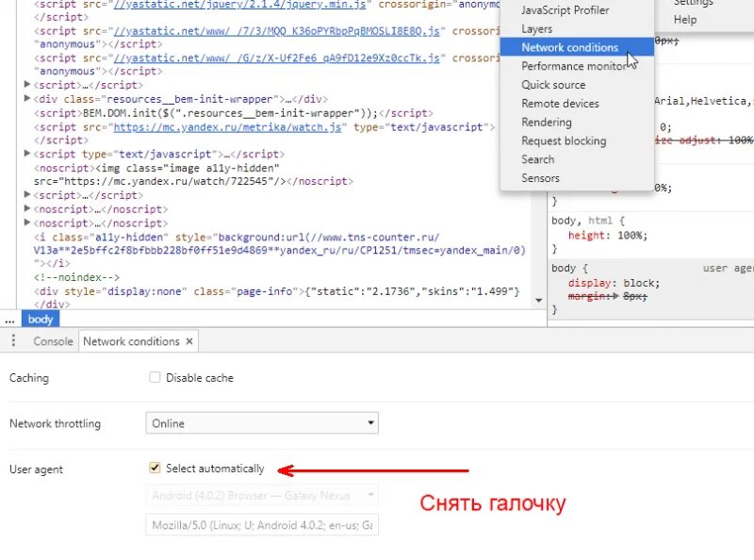Choose Rendering from the menu
This screenshot has width=754, height=560.
(x=547, y=123)
